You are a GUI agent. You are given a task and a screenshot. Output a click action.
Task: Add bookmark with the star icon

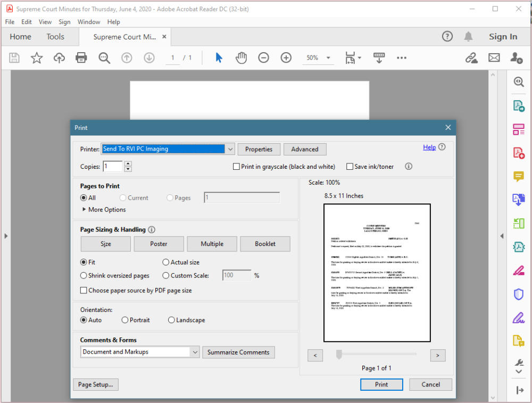click(37, 57)
